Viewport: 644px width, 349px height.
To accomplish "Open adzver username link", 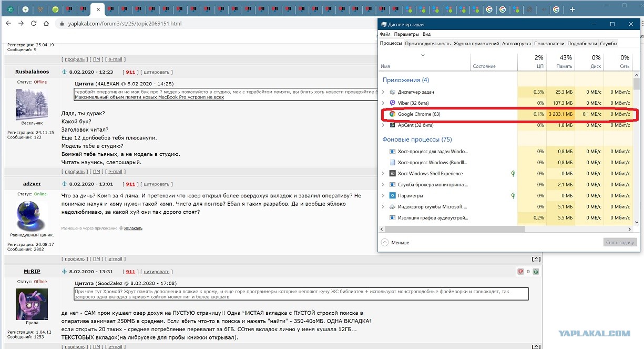I will click(x=32, y=184).
